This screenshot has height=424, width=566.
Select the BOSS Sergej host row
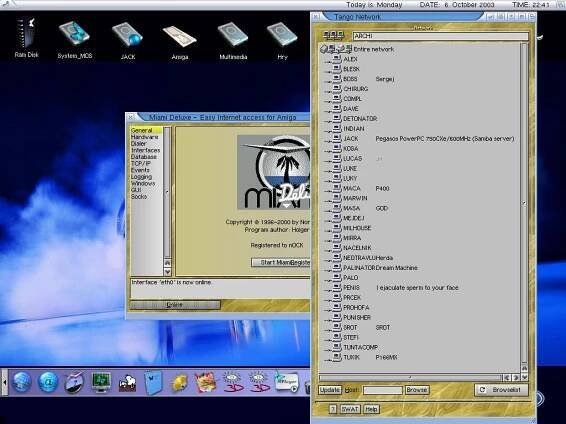[x=420, y=79]
